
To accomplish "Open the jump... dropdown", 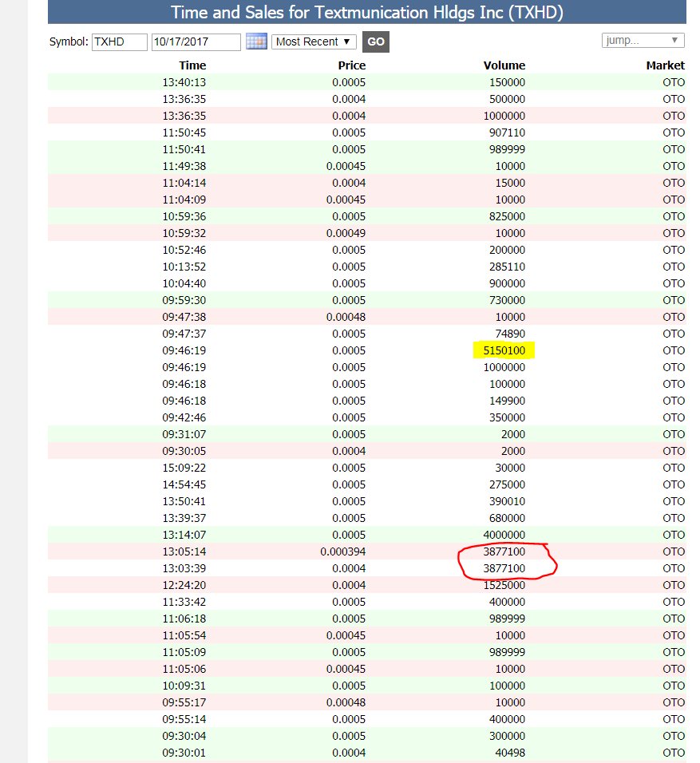I will pos(643,41).
